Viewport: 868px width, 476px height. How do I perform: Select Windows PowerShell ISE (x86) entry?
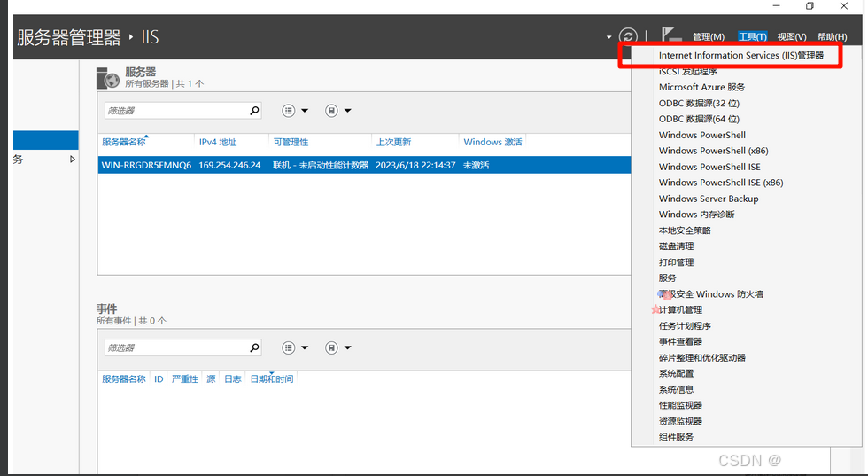[x=721, y=183]
